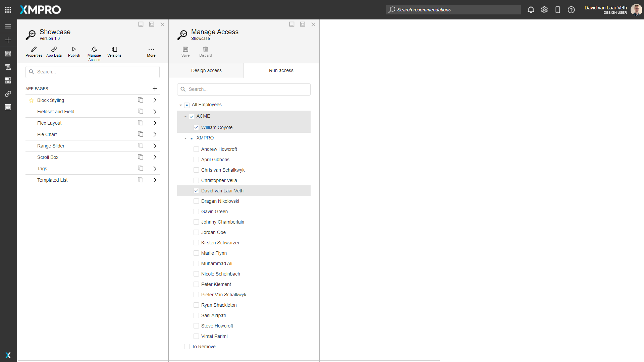Viewport: 644px width, 362px height.
Task: Add a new app page with plus
Action: 155,89
